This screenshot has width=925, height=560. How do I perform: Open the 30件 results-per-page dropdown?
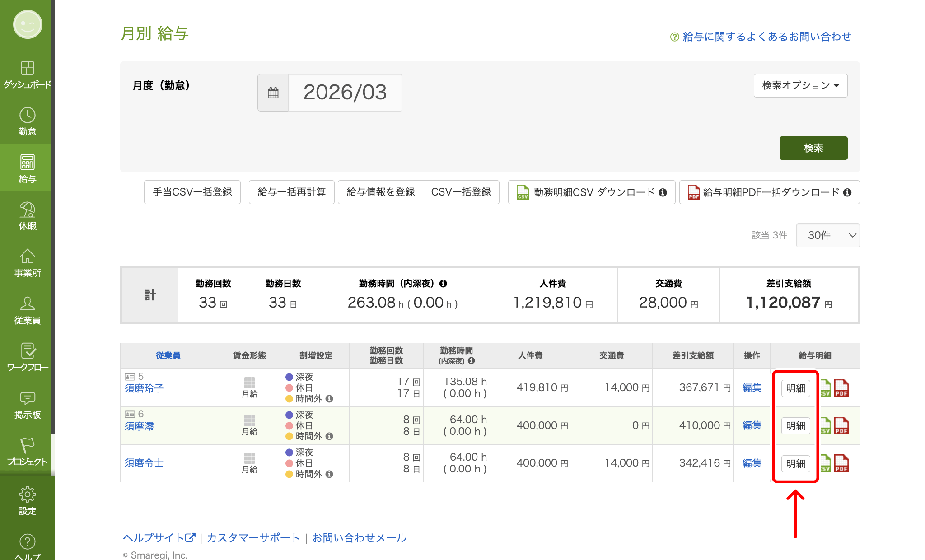point(828,235)
